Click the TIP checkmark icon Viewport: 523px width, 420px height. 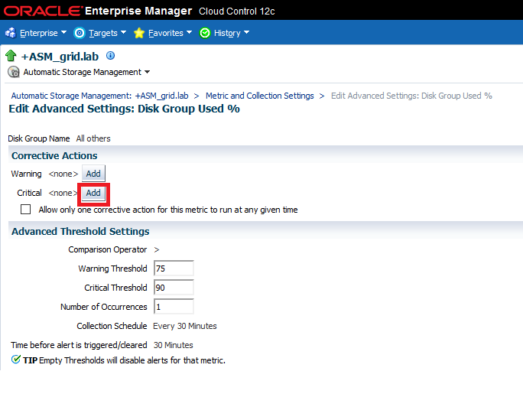16,360
